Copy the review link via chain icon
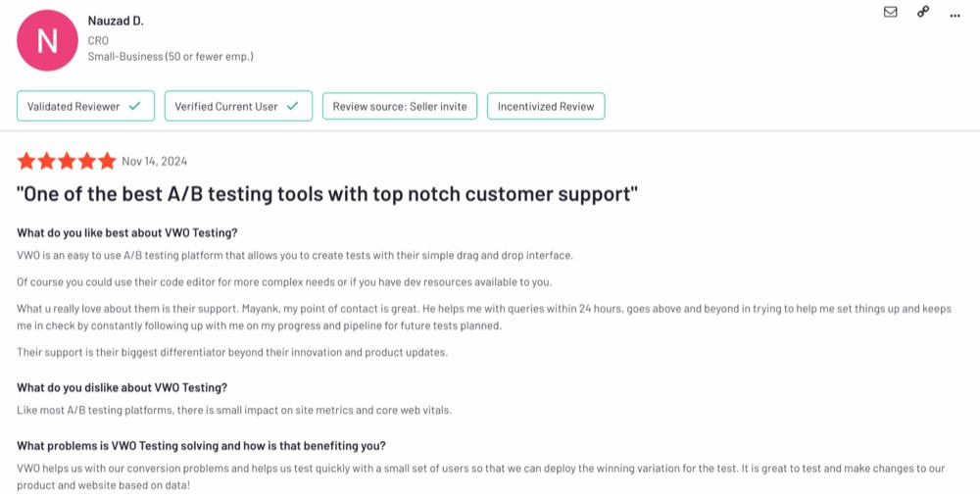This screenshot has height=499, width=980. [923, 11]
